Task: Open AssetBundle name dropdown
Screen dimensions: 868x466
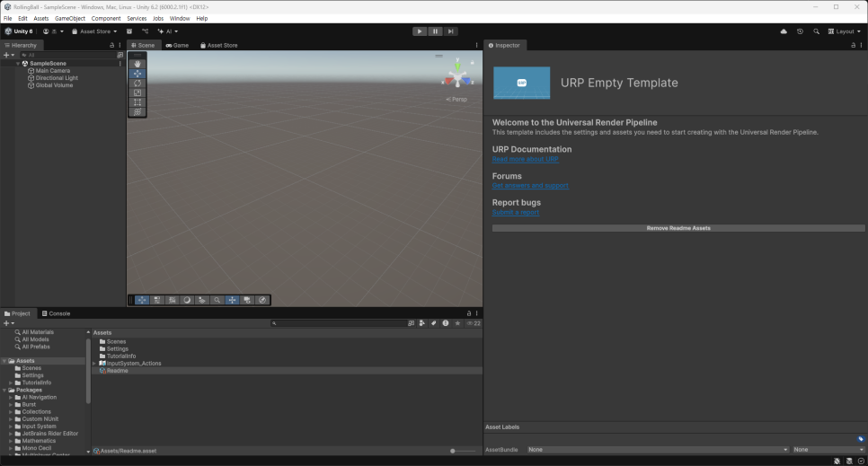Action: pyautogui.click(x=658, y=450)
